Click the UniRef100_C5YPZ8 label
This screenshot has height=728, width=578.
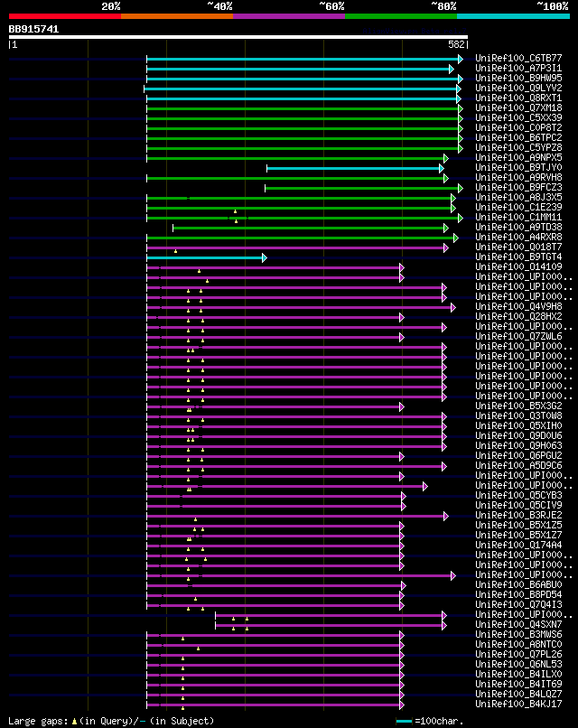pos(518,147)
